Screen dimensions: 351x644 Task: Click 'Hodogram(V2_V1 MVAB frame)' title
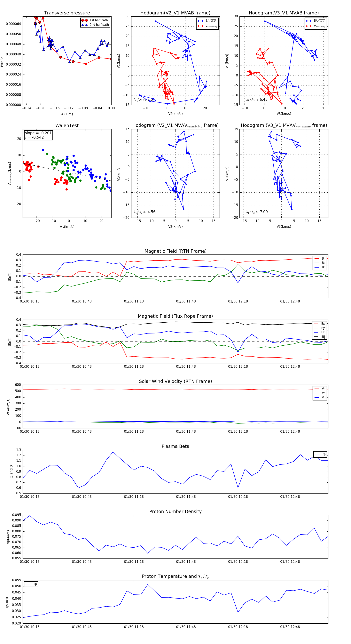[x=175, y=13]
